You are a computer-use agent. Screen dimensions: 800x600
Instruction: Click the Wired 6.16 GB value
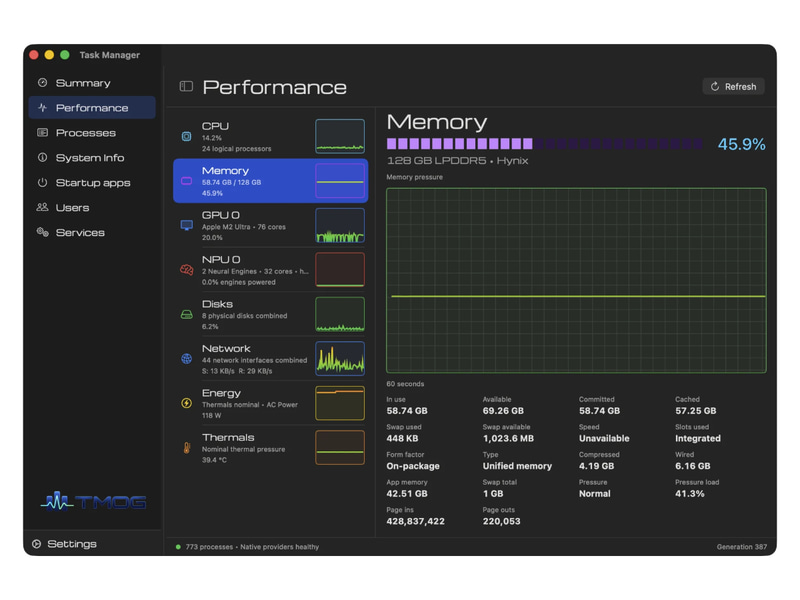pos(692,466)
